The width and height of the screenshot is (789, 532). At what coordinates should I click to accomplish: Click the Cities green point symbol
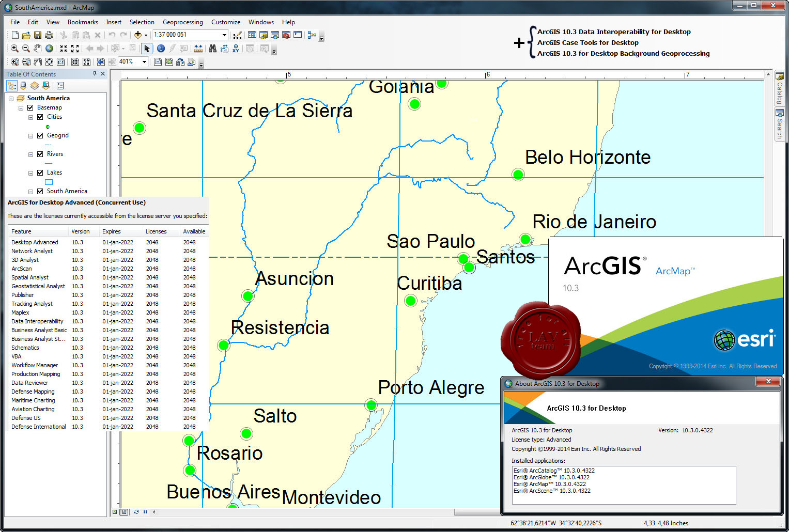(48, 127)
